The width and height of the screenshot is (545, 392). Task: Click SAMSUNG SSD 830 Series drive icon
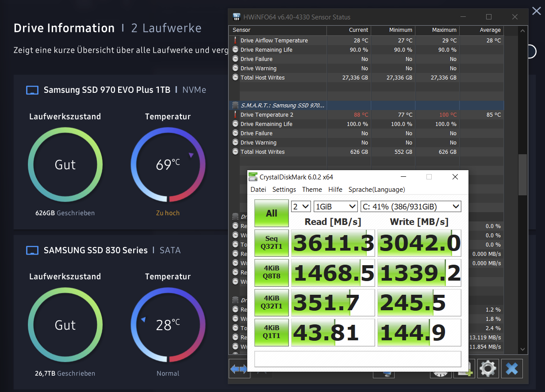32,250
